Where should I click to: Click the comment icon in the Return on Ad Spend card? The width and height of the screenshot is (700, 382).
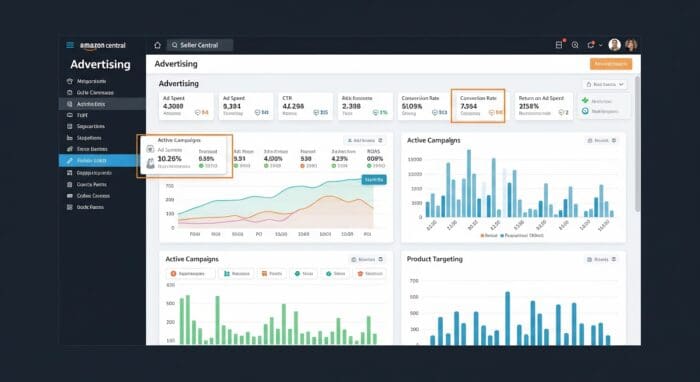pyautogui.click(x=561, y=113)
